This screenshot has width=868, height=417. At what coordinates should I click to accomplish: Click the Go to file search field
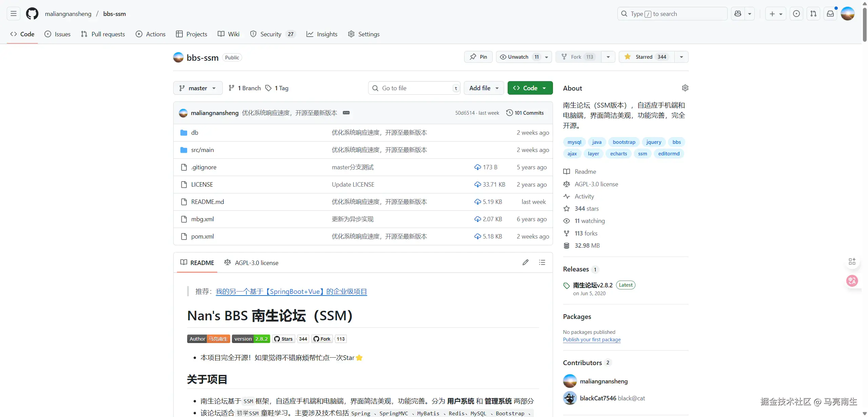click(x=414, y=88)
